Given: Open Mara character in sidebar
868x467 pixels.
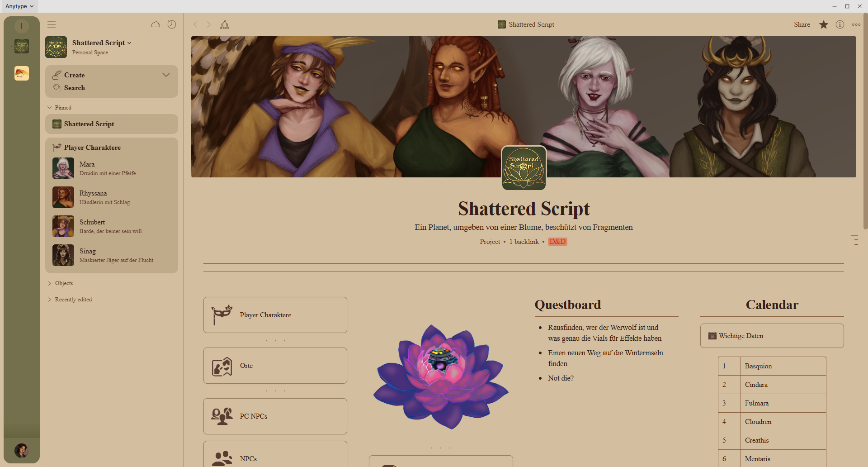Looking at the screenshot, I should coord(112,168).
